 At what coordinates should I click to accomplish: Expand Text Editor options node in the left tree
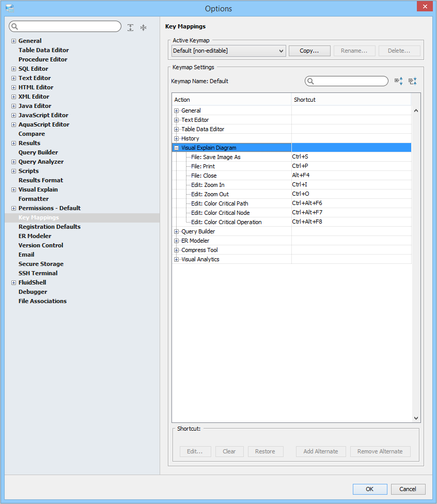pos(13,78)
